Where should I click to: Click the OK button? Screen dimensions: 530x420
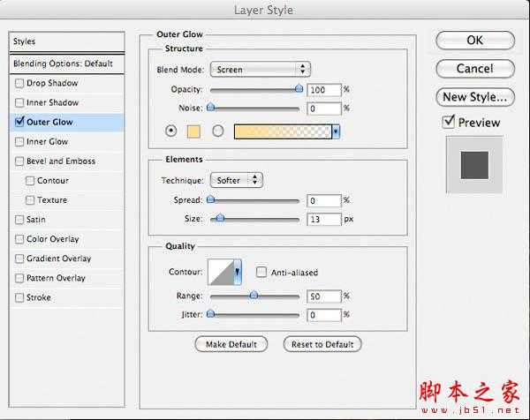click(474, 40)
